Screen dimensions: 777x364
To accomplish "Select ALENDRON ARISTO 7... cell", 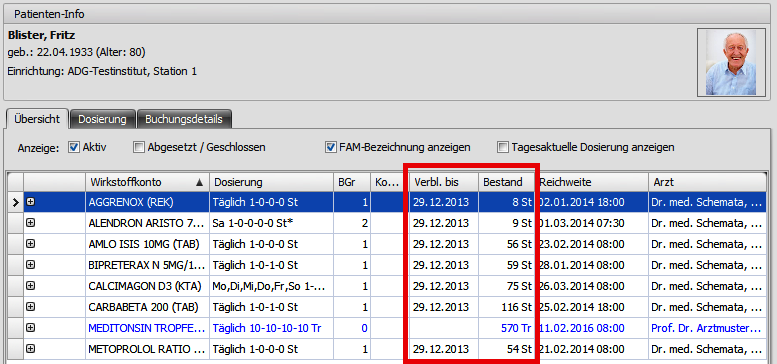I will point(147,223).
